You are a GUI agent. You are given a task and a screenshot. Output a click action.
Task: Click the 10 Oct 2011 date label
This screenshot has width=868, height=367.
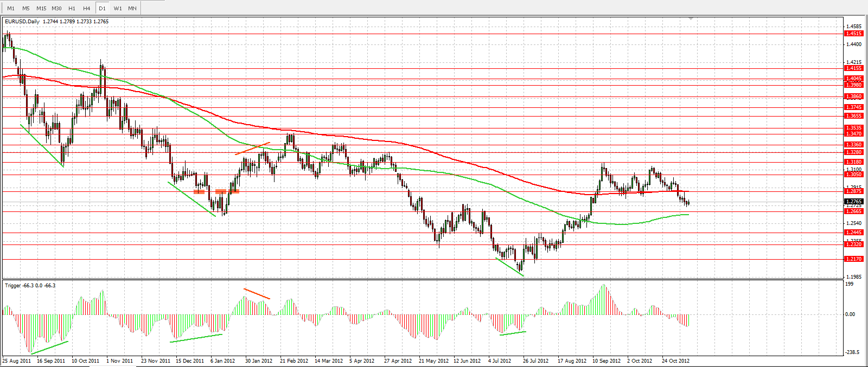point(86,360)
